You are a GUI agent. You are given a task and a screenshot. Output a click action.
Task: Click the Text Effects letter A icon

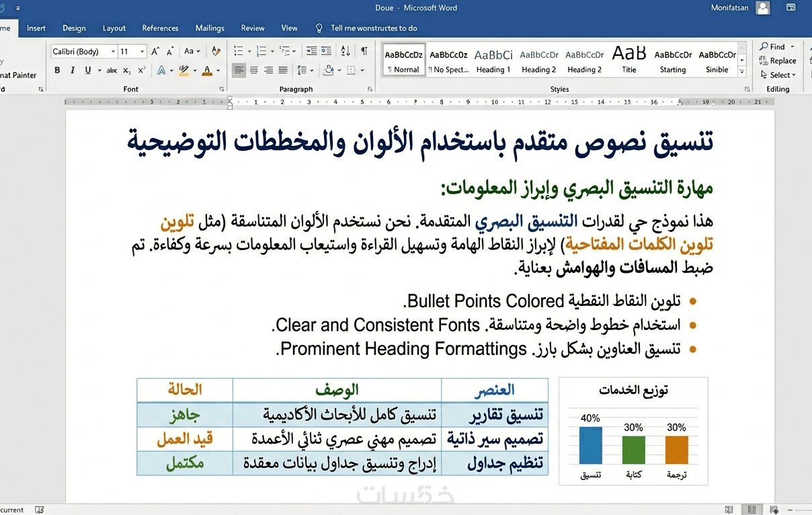[x=161, y=70]
